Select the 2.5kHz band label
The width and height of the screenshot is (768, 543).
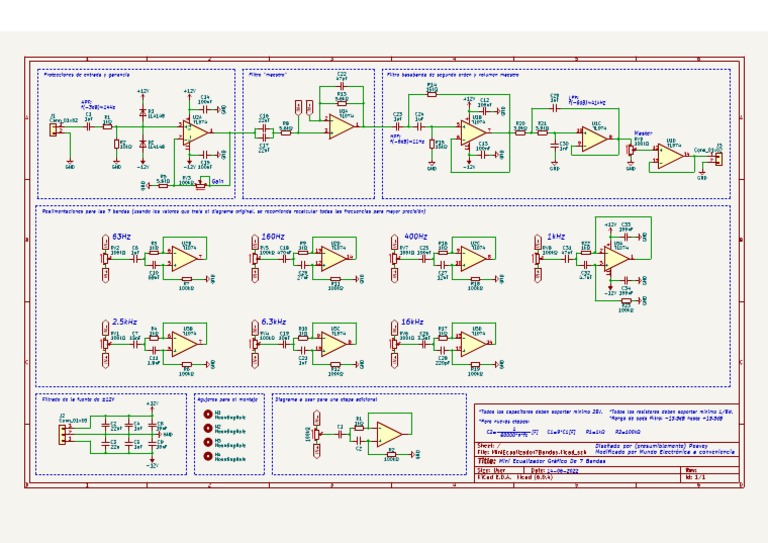coord(125,322)
